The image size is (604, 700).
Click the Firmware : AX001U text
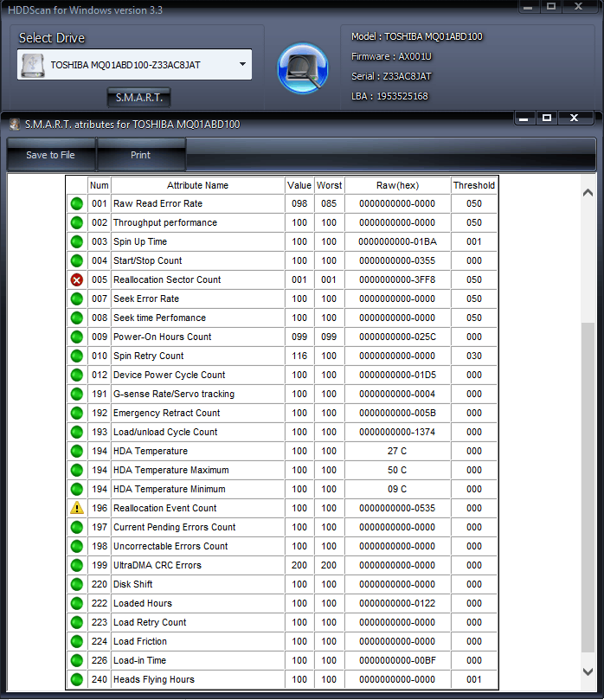point(391,56)
